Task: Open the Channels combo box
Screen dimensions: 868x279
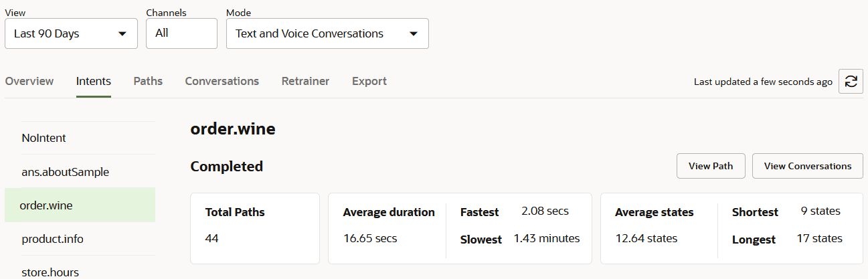Action: click(181, 33)
